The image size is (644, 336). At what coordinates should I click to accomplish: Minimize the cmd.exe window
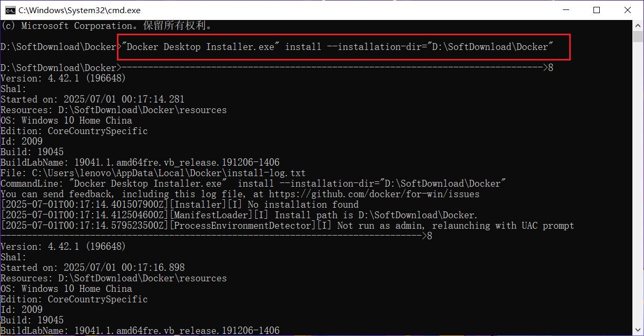point(566,10)
